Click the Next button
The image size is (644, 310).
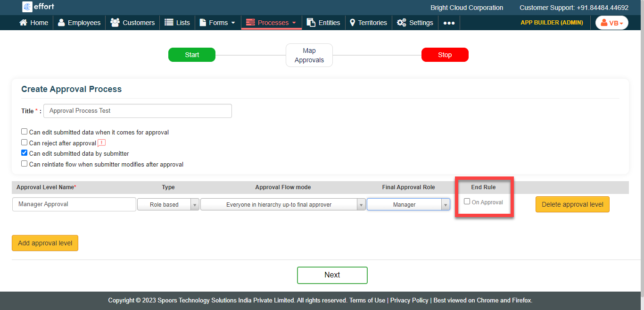tap(332, 275)
